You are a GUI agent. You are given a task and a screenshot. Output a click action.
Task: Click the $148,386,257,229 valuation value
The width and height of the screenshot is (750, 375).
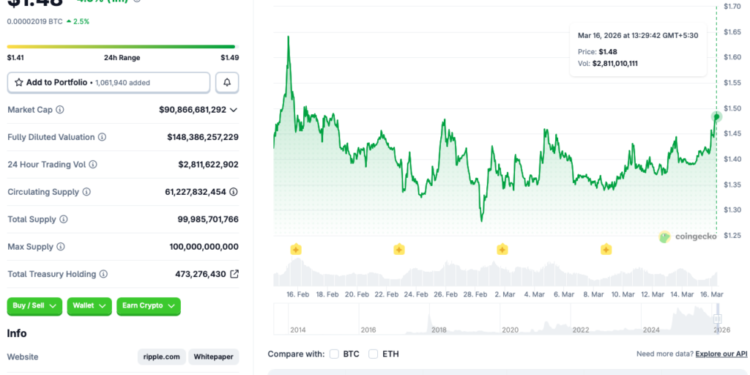coord(203,137)
